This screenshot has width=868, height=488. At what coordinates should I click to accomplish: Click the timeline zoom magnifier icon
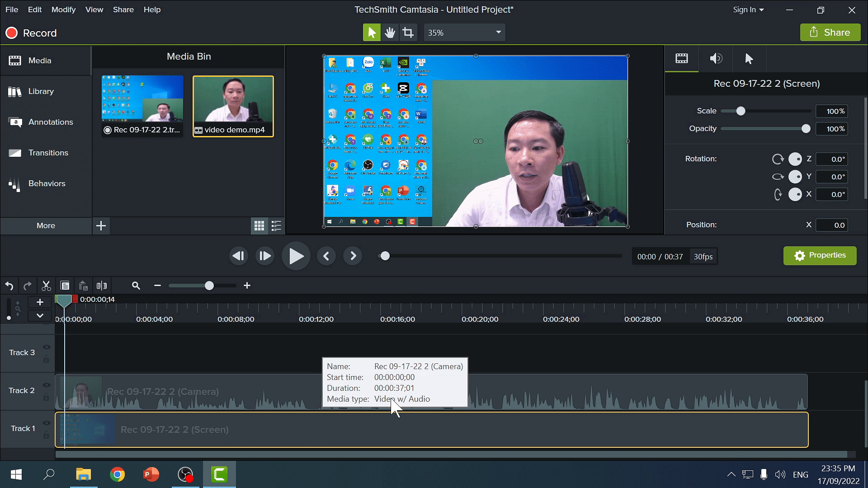click(x=136, y=286)
